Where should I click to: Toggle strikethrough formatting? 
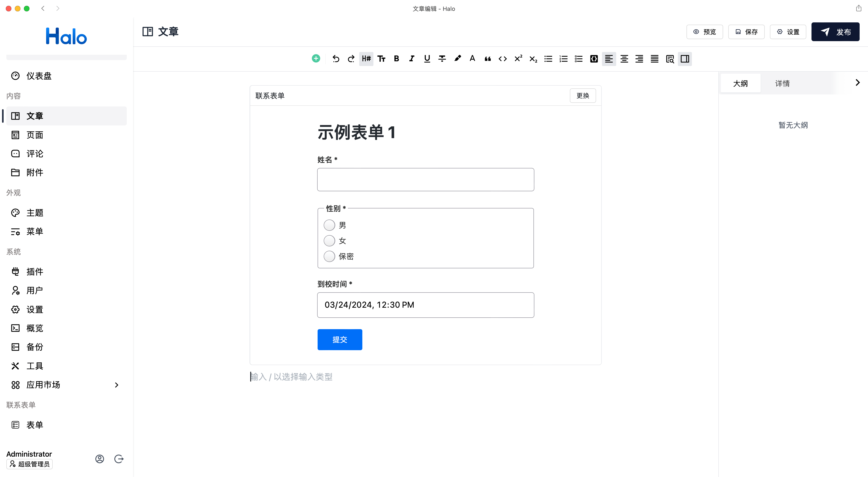point(442,59)
